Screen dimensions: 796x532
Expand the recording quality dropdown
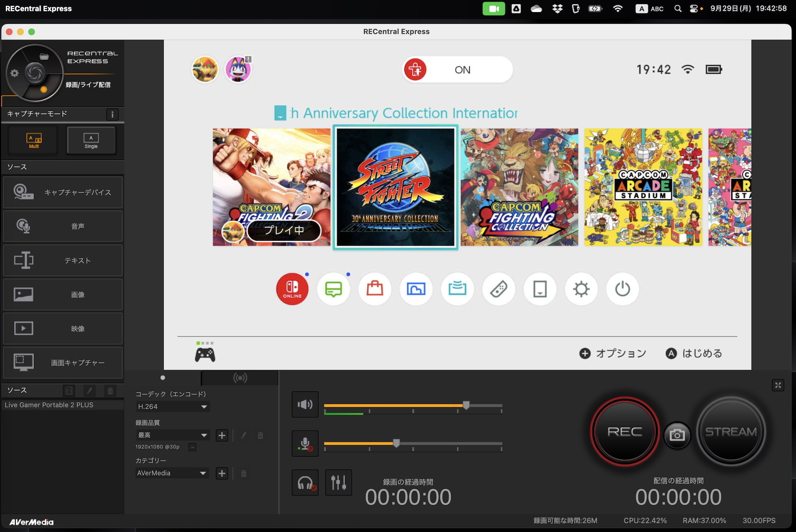[x=172, y=435]
